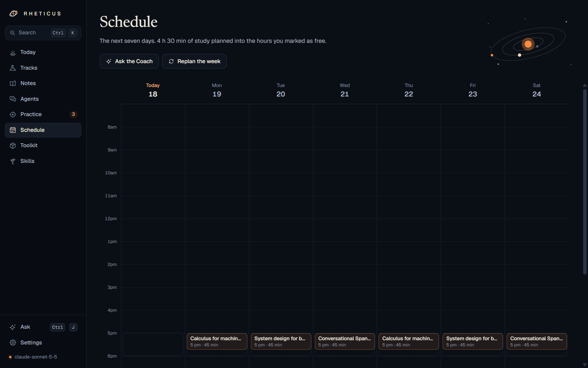Click the refresh icon on Replan the week
This screenshot has height=368, width=588.
point(171,61)
